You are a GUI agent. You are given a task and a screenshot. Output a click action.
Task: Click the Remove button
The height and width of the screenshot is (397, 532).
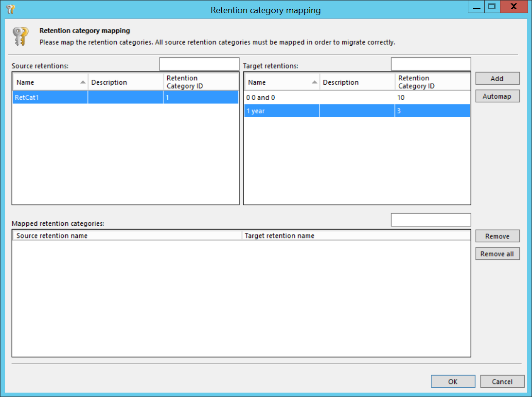click(x=497, y=236)
